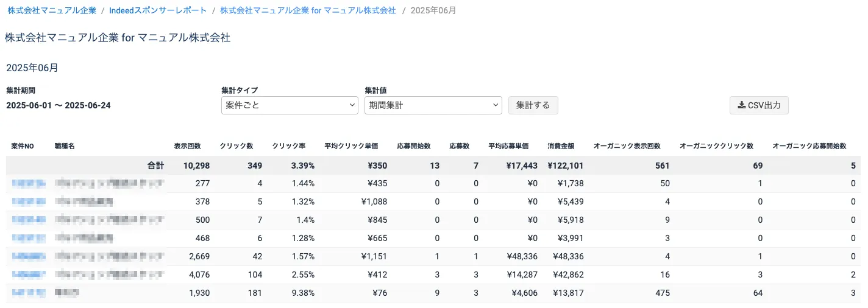Expand the 集計値 dropdown showing 期間集計

(x=433, y=105)
